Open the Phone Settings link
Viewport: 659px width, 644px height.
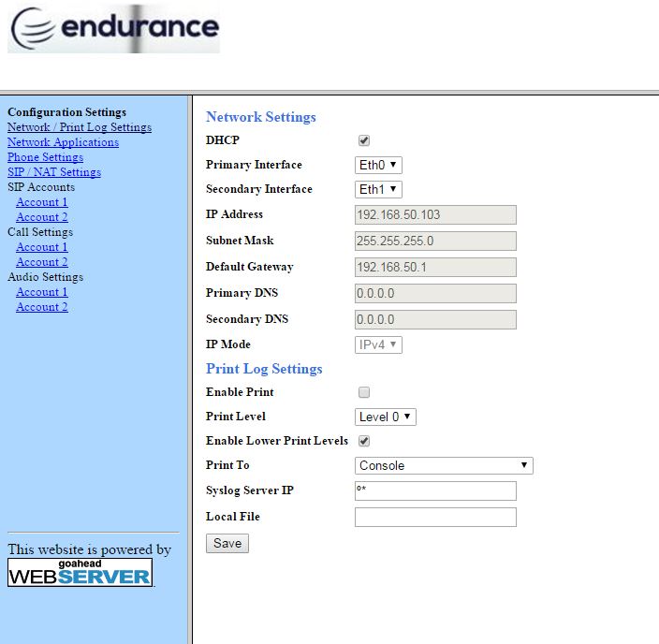45,157
